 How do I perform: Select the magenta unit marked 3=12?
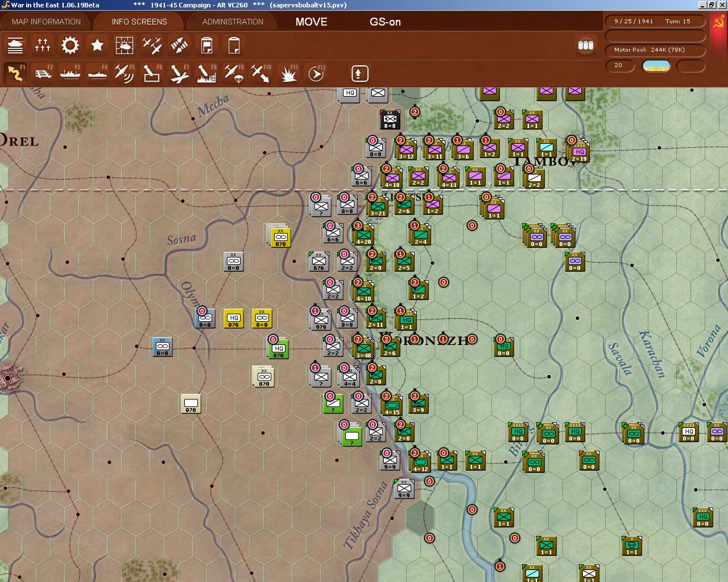pos(406,149)
